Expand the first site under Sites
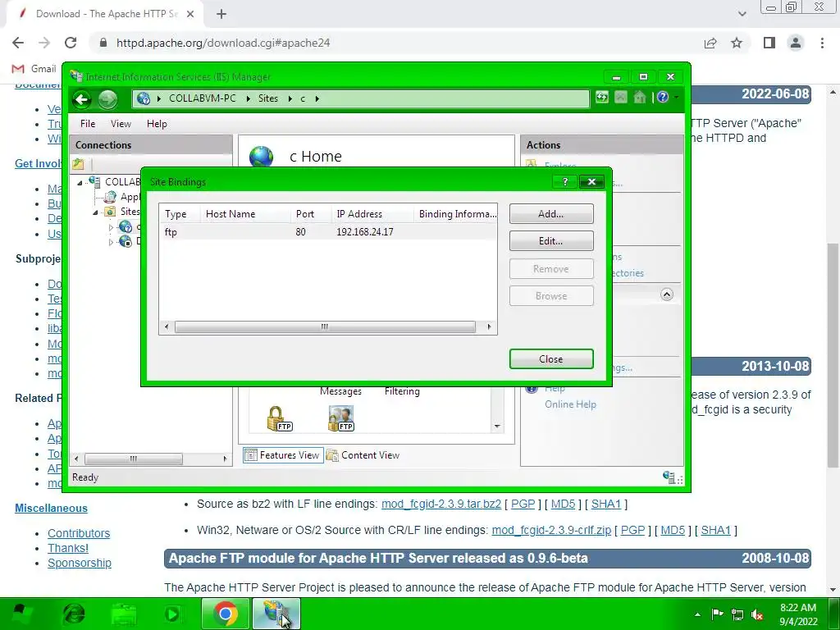 (x=111, y=227)
